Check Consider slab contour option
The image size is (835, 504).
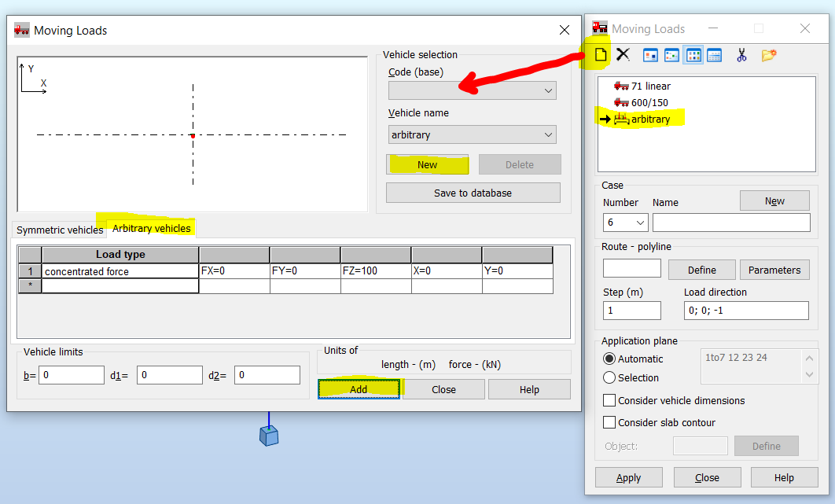point(607,421)
